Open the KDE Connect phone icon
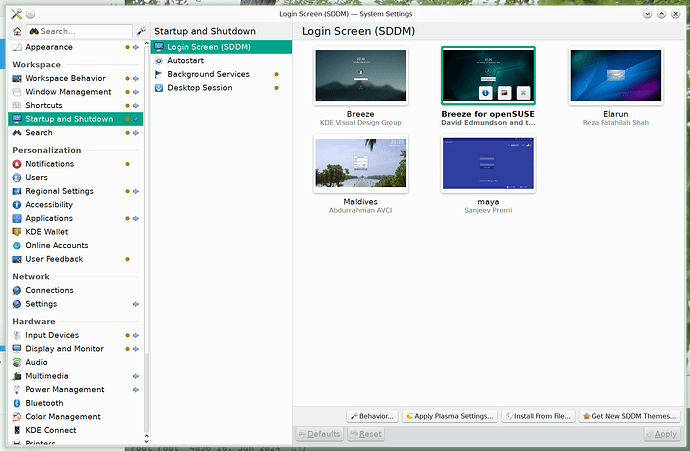 tap(17, 430)
